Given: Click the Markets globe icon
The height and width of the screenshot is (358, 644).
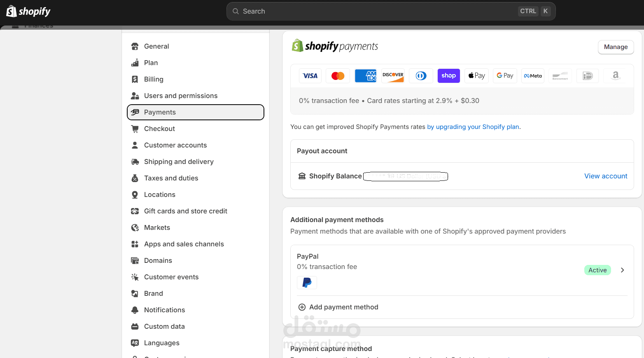Looking at the screenshot, I should coord(135,227).
